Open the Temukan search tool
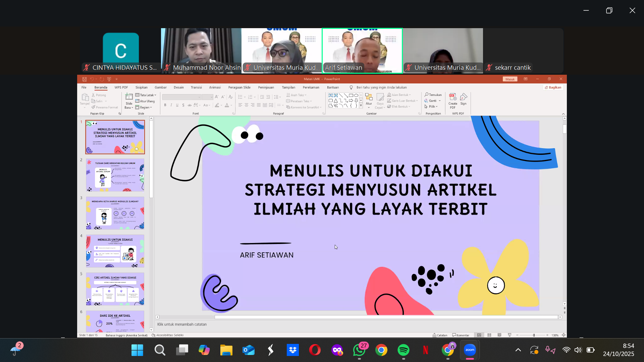Image resolution: width=644 pixels, height=362 pixels. click(433, 95)
